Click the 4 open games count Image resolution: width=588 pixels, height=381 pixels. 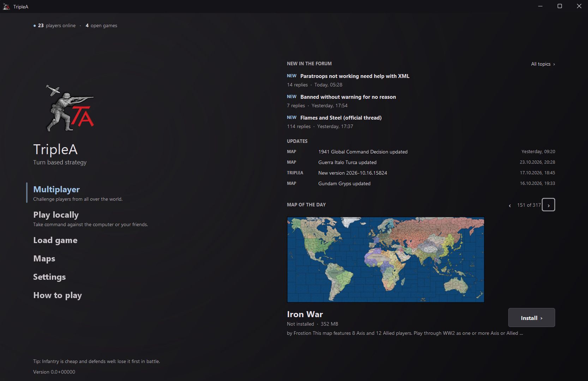pos(101,25)
